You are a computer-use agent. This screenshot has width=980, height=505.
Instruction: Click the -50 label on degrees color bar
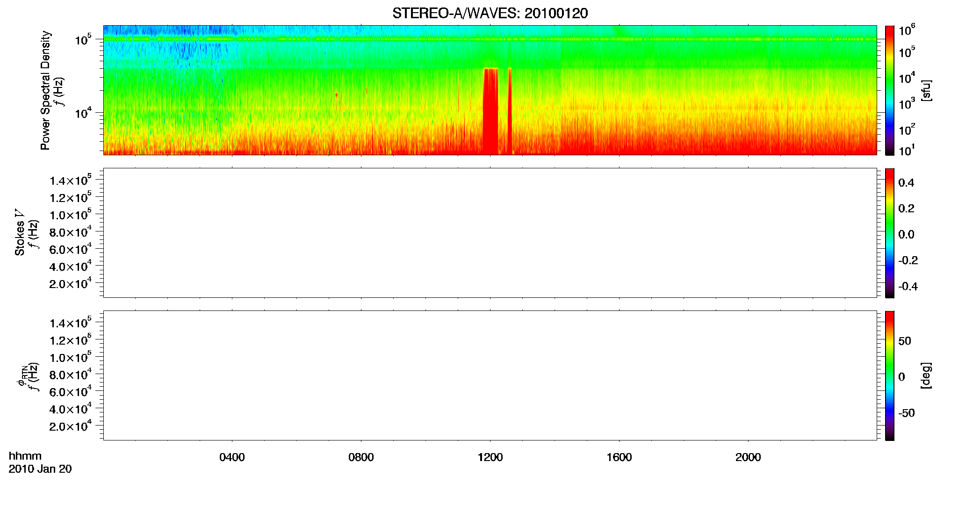pos(907,413)
